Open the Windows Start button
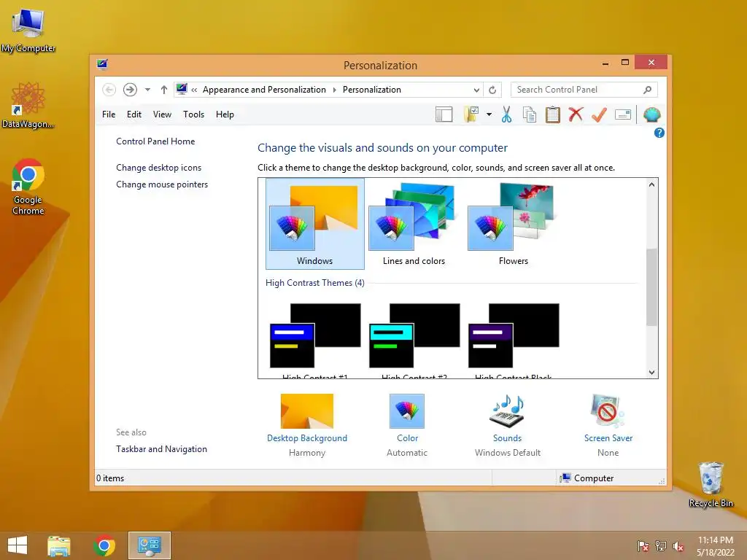 (18, 545)
